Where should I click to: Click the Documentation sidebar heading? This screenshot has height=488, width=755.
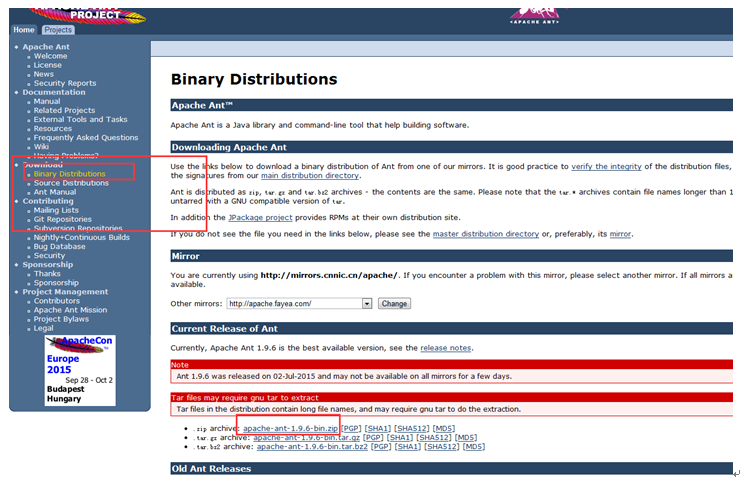click(x=54, y=92)
